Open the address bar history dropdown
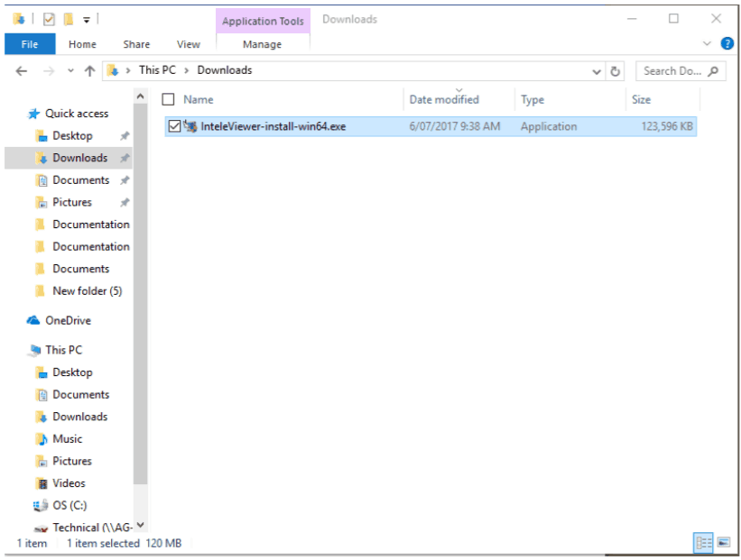This screenshot has width=741, height=560. point(597,72)
